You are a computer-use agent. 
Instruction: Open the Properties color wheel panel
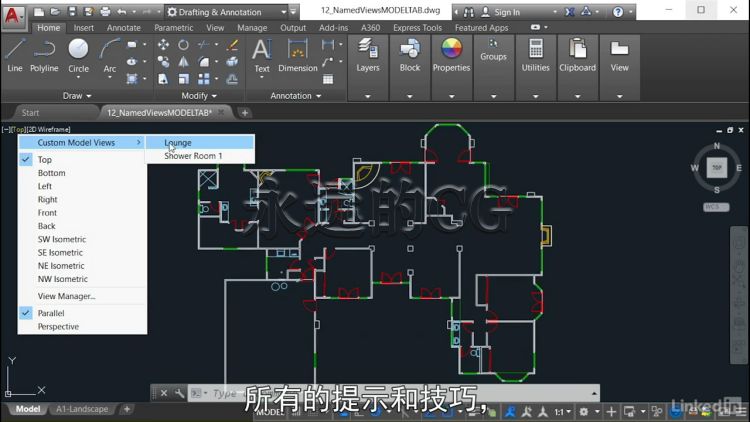click(x=451, y=55)
